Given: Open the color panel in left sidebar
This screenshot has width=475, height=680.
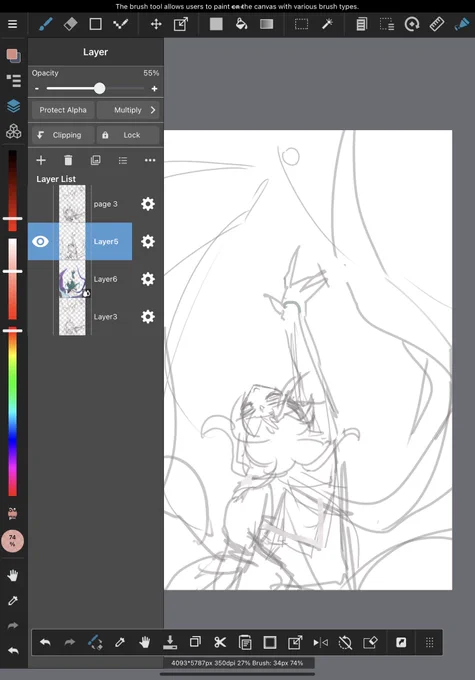Looking at the screenshot, I should tap(13, 56).
